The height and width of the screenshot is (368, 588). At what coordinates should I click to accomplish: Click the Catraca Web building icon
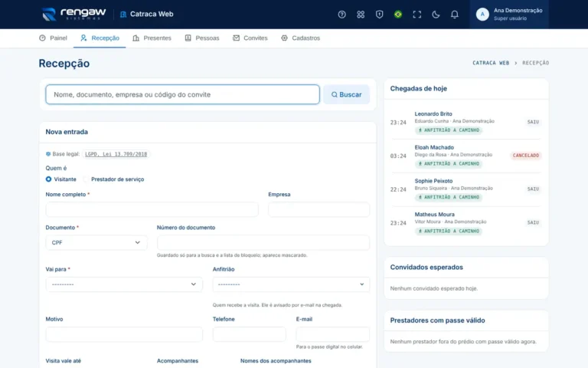click(123, 15)
